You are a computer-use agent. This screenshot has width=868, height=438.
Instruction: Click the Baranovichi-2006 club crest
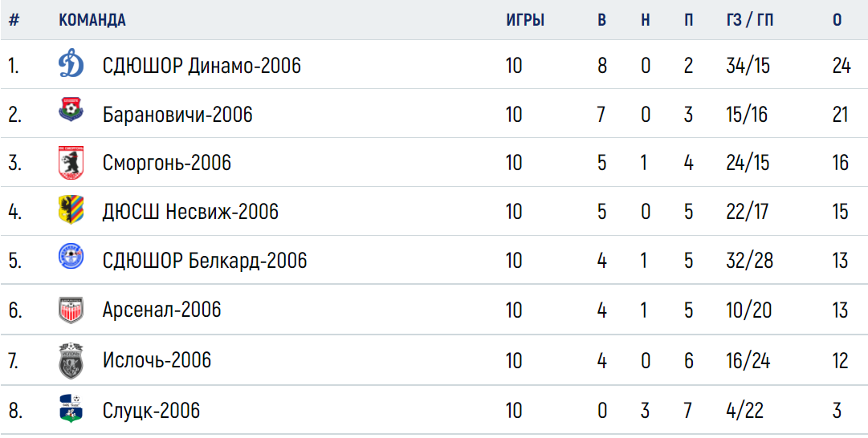71,109
